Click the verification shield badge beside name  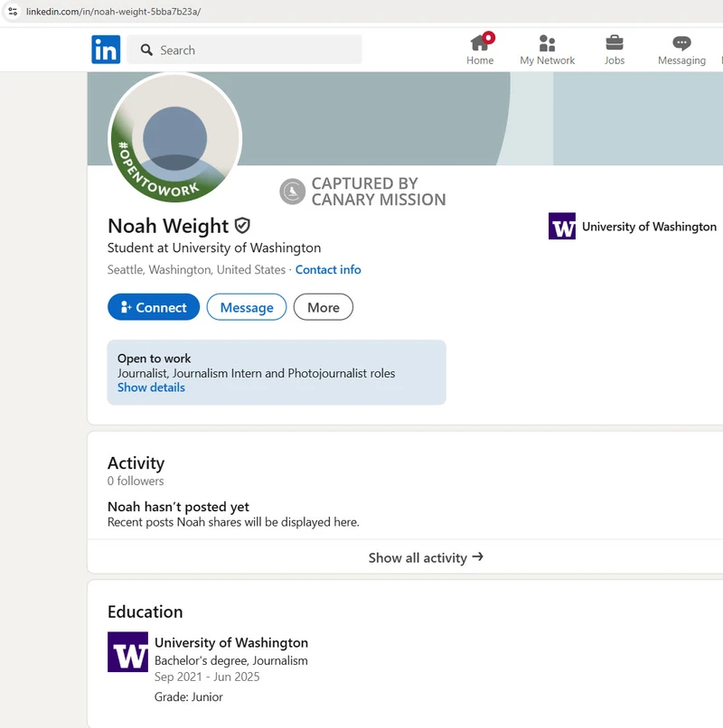(242, 226)
